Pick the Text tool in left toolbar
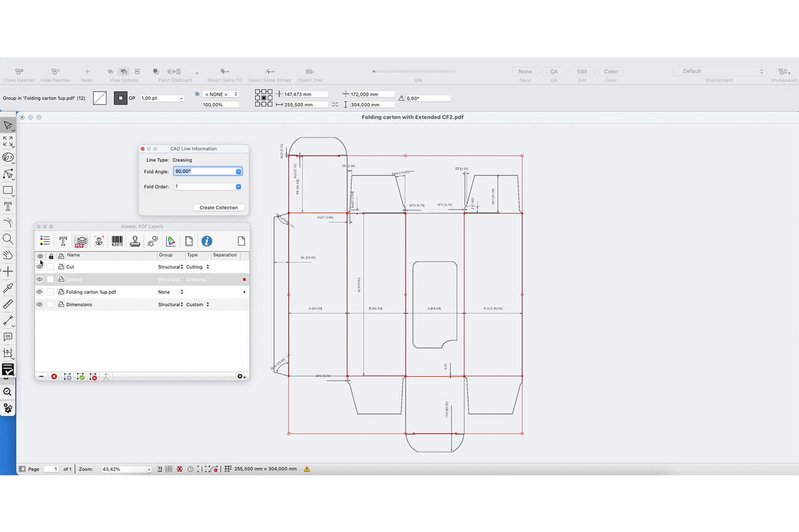The height and width of the screenshot is (532, 799). 7,206
